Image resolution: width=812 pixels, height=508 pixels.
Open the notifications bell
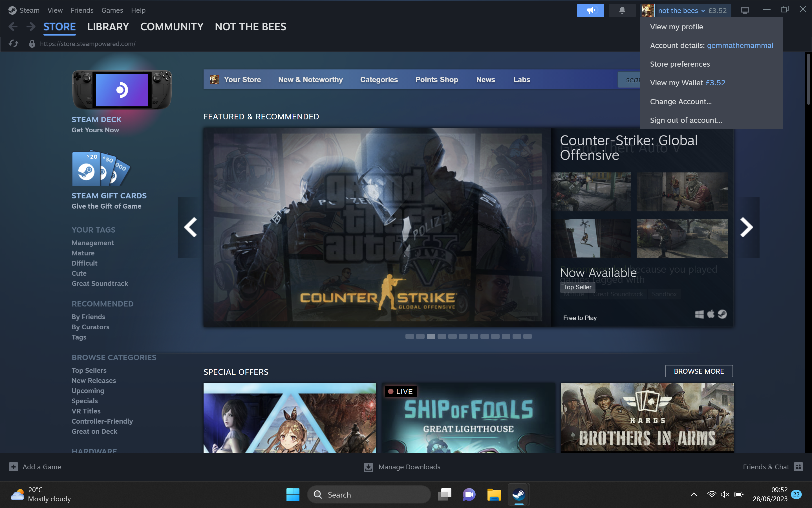[622, 10]
